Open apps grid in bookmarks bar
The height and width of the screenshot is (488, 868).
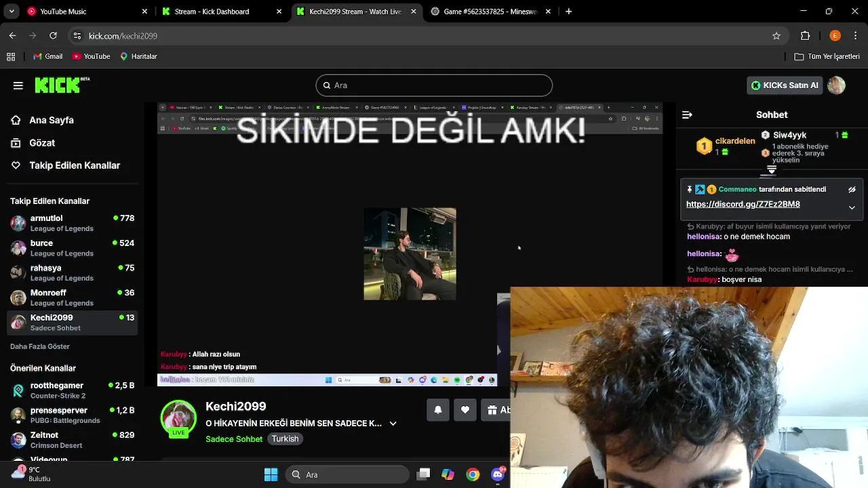click(11, 56)
